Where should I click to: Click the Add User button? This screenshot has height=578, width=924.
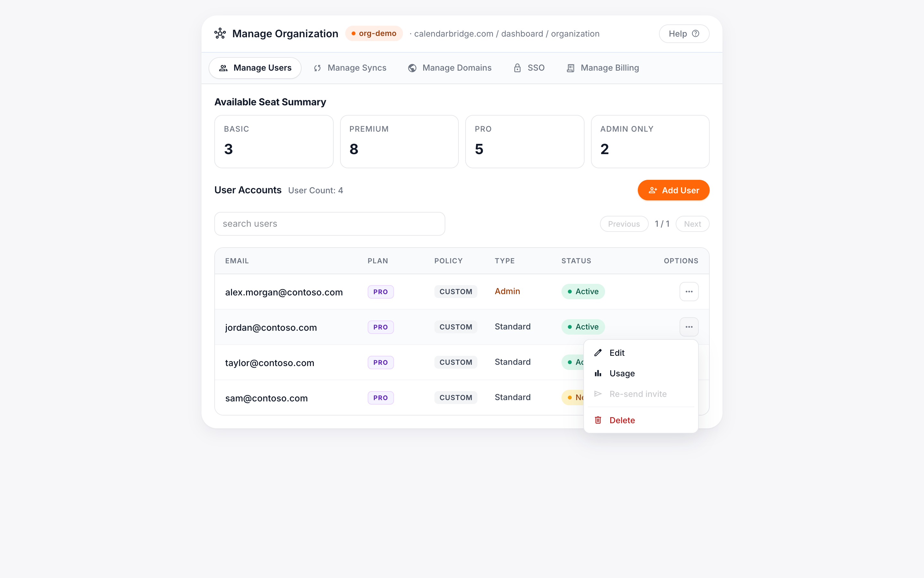pos(673,190)
